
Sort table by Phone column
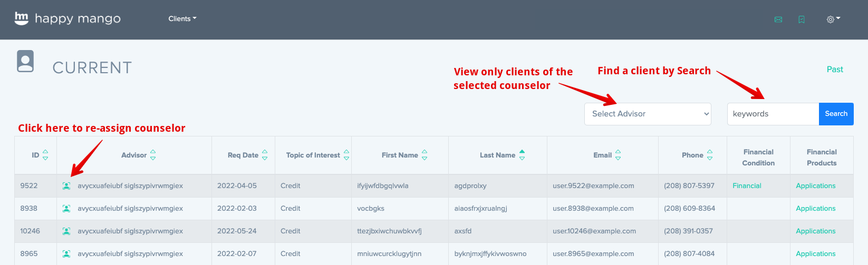[710, 155]
